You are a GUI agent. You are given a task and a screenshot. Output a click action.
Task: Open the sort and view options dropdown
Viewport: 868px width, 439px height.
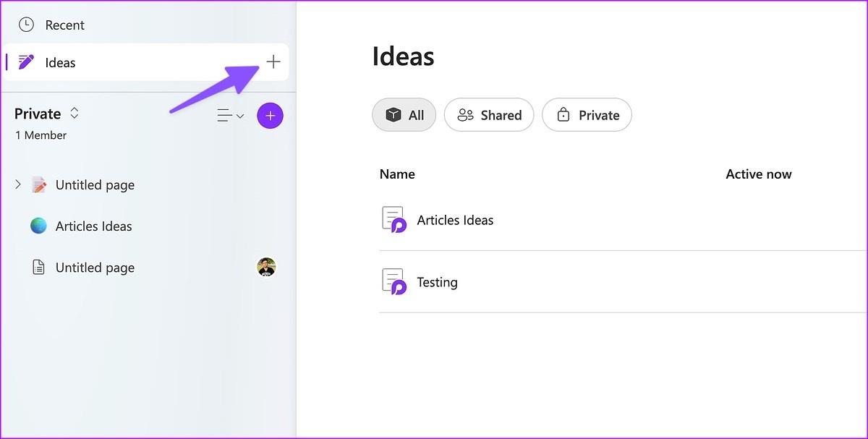(231, 116)
